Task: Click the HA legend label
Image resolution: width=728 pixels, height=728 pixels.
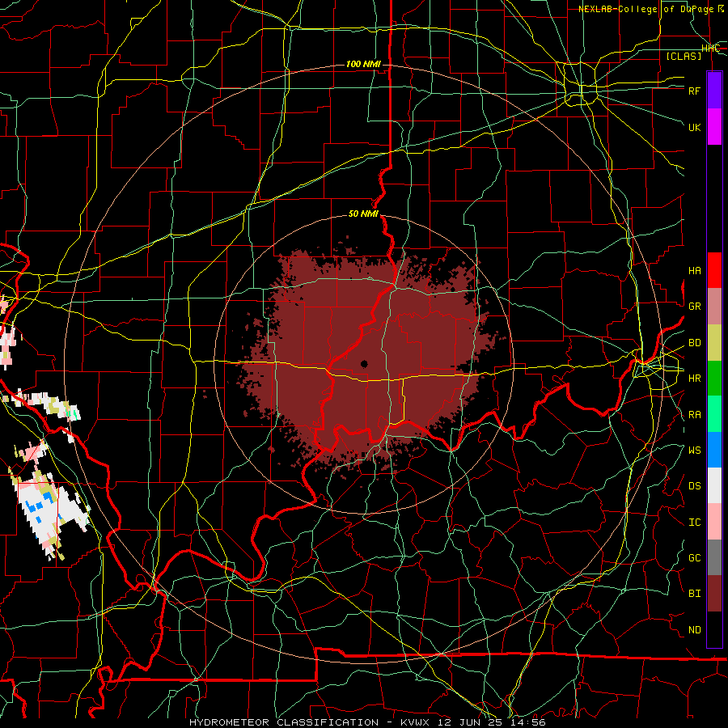Action: (x=694, y=271)
